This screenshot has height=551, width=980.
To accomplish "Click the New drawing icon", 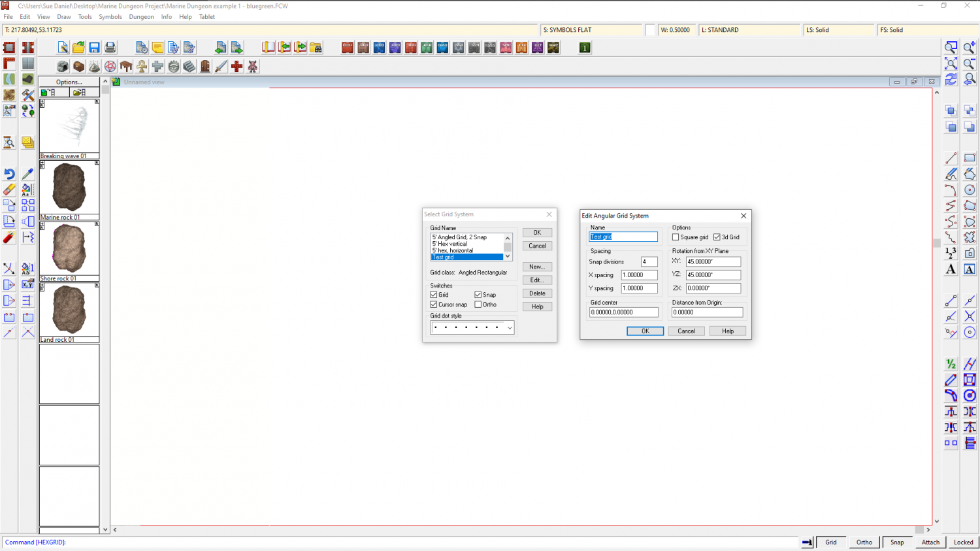I will (x=63, y=48).
